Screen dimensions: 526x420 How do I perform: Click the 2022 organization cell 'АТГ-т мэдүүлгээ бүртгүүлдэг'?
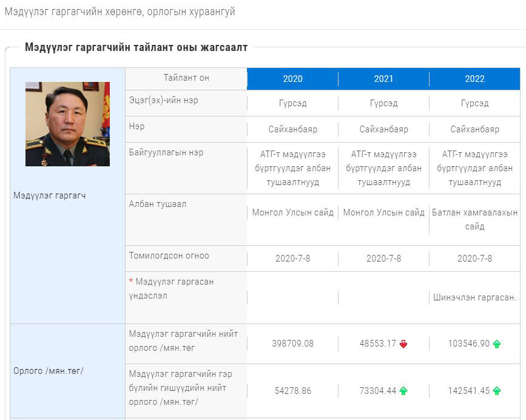click(x=474, y=168)
